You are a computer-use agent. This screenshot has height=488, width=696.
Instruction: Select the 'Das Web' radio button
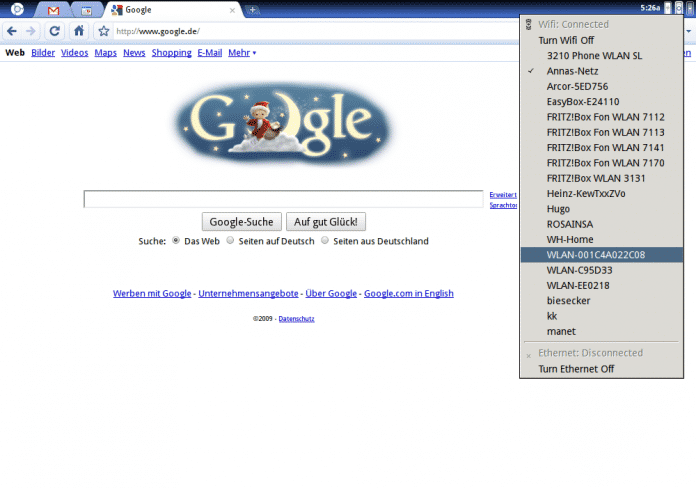pos(177,241)
